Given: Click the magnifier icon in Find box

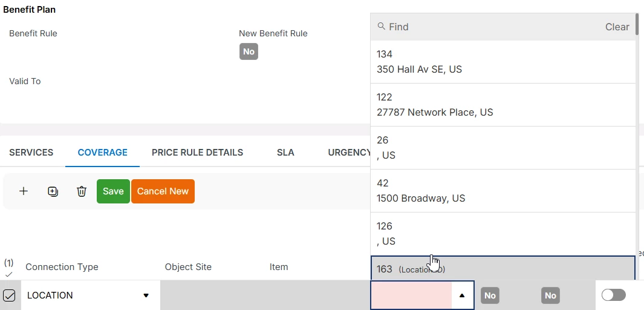Looking at the screenshot, I should (x=382, y=27).
